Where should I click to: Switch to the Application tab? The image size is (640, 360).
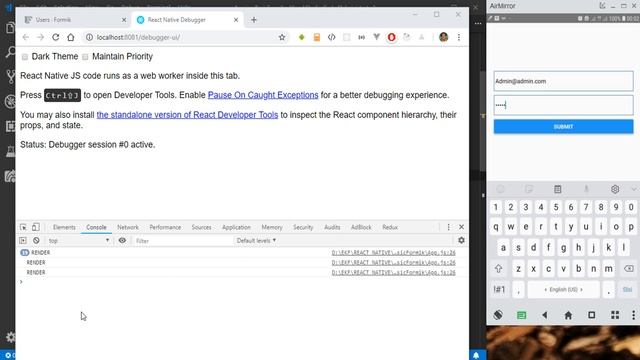click(x=236, y=227)
